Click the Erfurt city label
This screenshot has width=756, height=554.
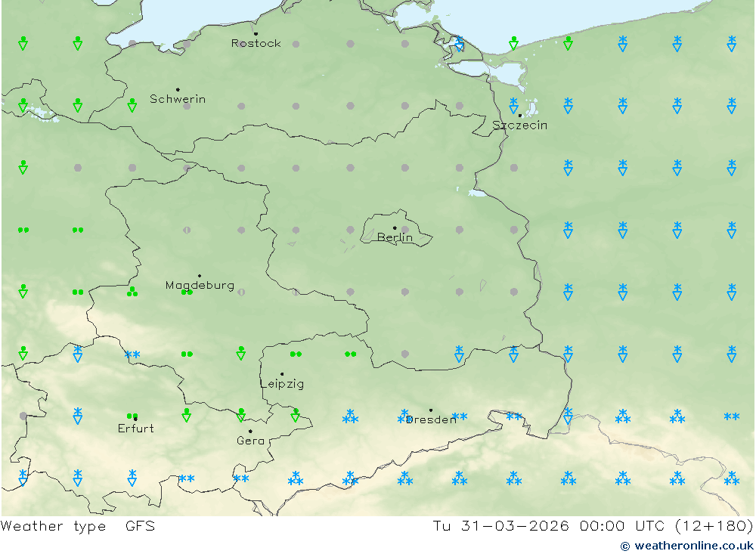[136, 428]
